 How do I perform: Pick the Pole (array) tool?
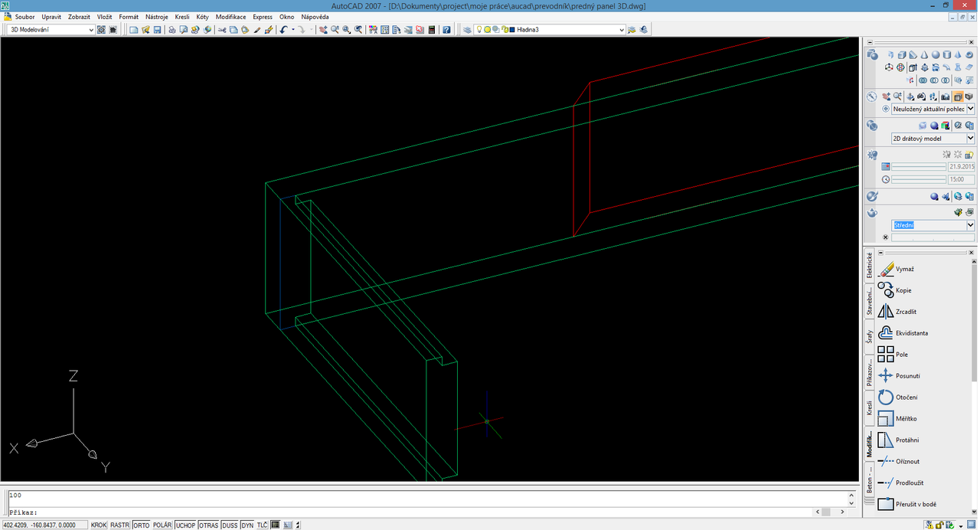tap(892, 355)
